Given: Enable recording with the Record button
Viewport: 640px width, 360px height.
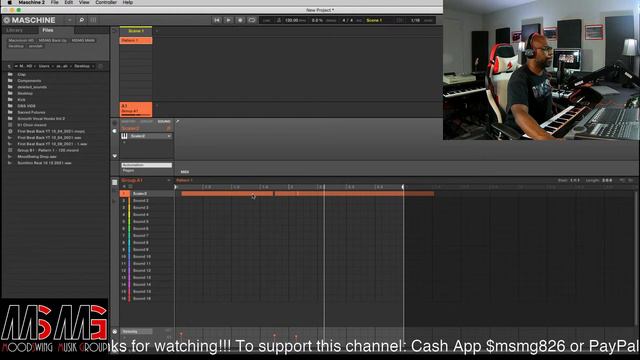Looking at the screenshot, I should pyautogui.click(x=240, y=20).
